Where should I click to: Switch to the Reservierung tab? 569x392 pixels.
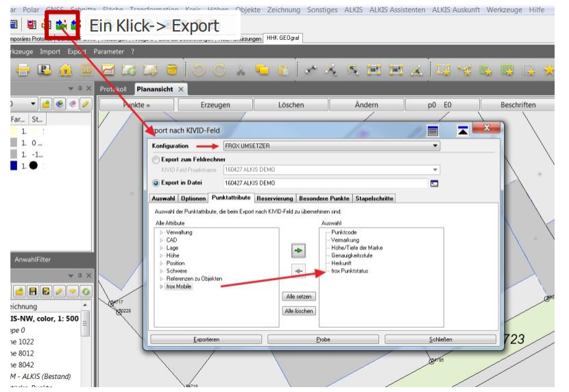[275, 198]
